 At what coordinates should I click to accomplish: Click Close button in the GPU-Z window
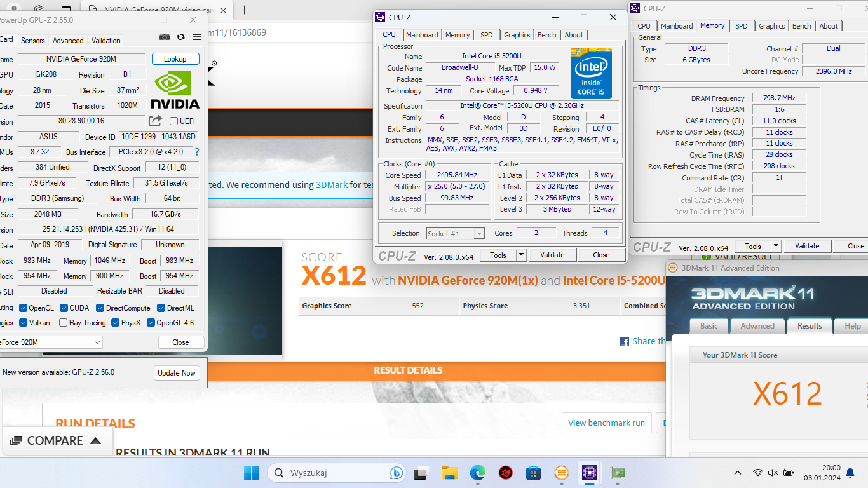tap(180, 342)
